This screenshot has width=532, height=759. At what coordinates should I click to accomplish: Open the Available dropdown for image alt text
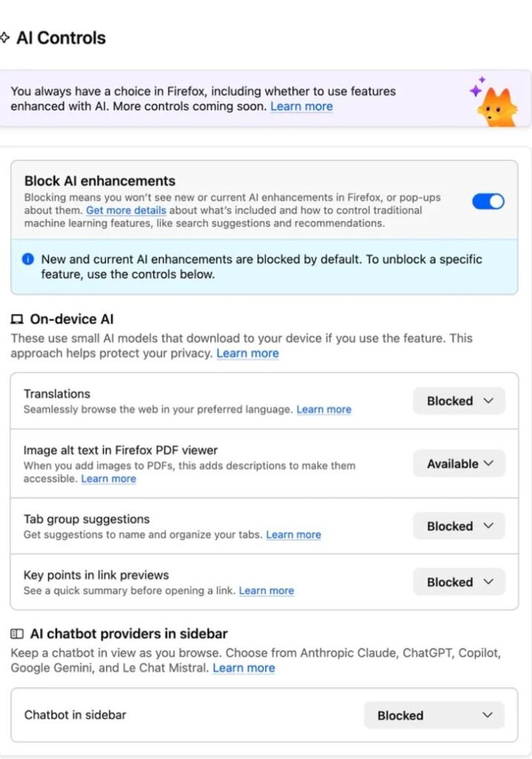click(x=459, y=463)
